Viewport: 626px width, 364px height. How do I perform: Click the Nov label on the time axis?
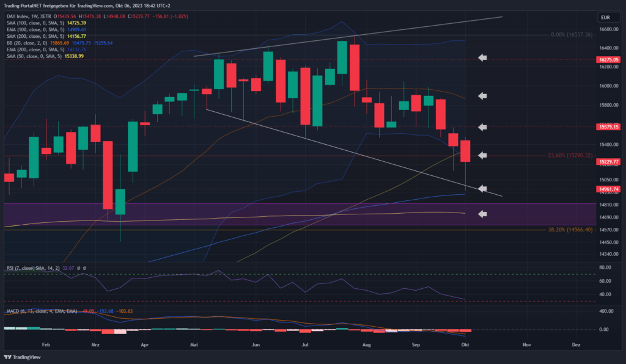(x=526, y=344)
